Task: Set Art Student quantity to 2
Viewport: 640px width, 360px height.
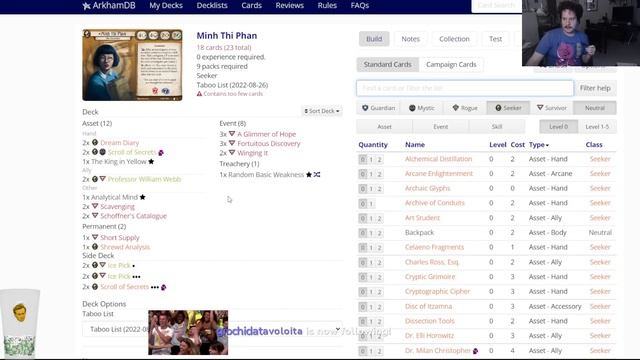Action: (379, 218)
